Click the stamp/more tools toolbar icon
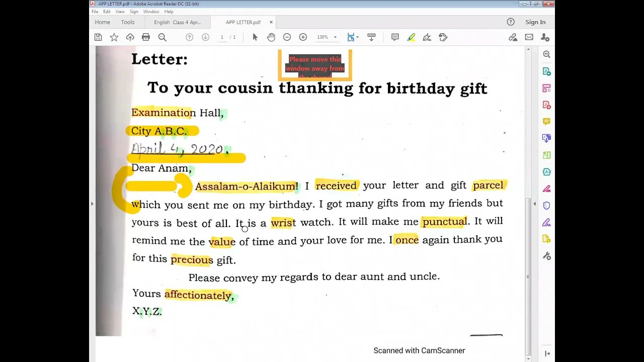The height and width of the screenshot is (362, 644). (x=443, y=37)
